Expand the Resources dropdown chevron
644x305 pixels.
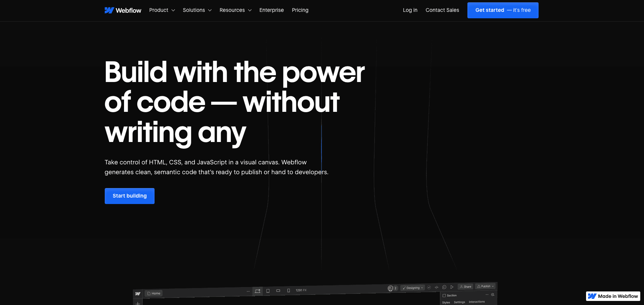click(x=250, y=11)
